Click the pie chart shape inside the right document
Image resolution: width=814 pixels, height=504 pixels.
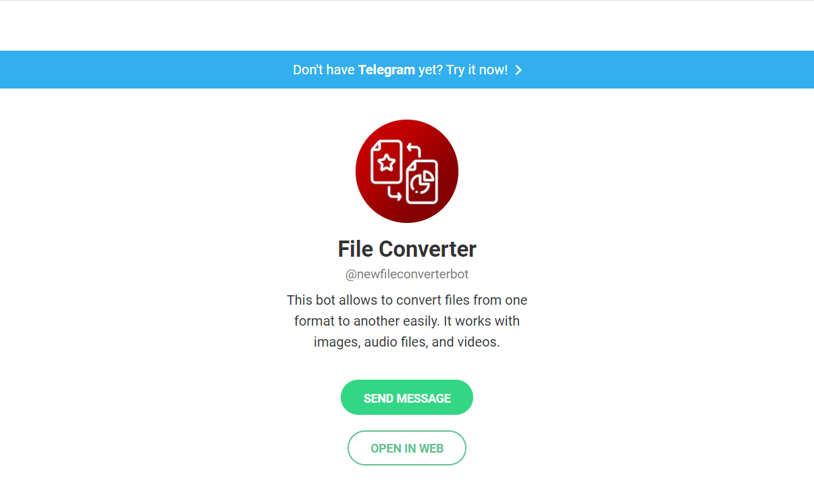(423, 182)
